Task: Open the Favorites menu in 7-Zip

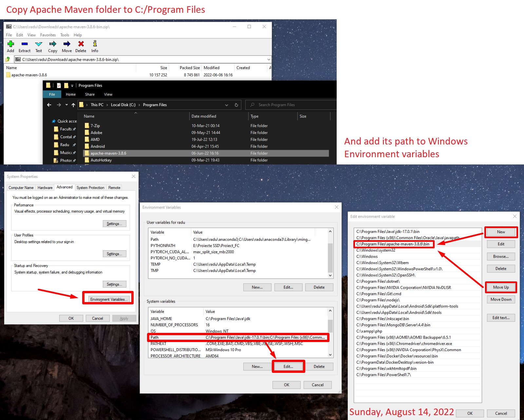Action: coord(48,35)
